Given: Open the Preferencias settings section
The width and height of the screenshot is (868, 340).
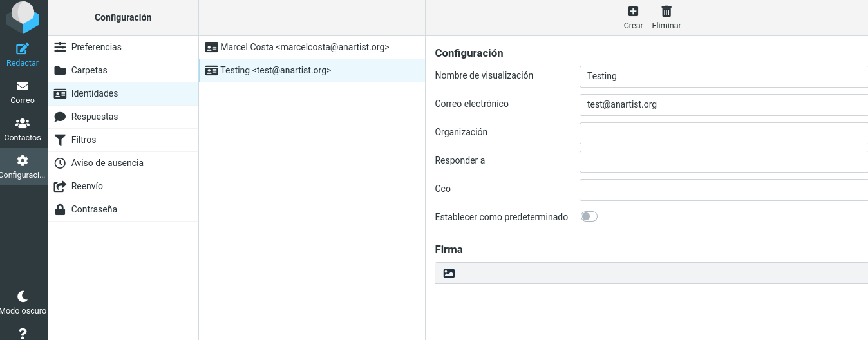Looking at the screenshot, I should point(97,47).
